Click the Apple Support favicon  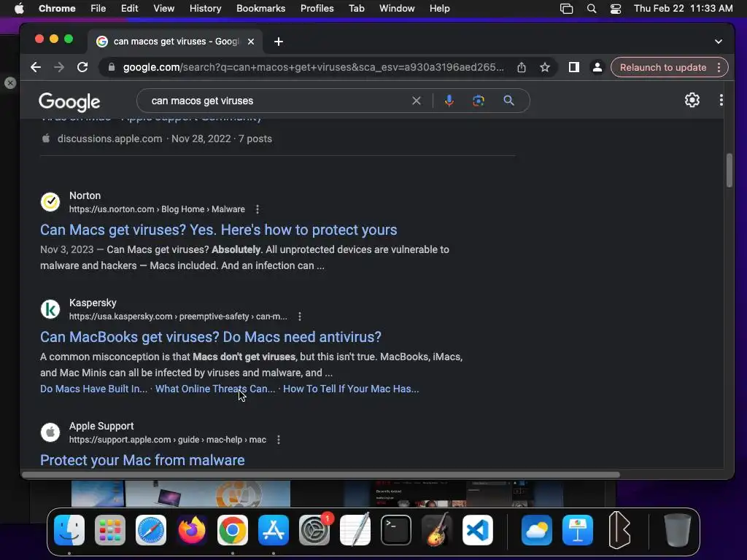[x=50, y=432]
